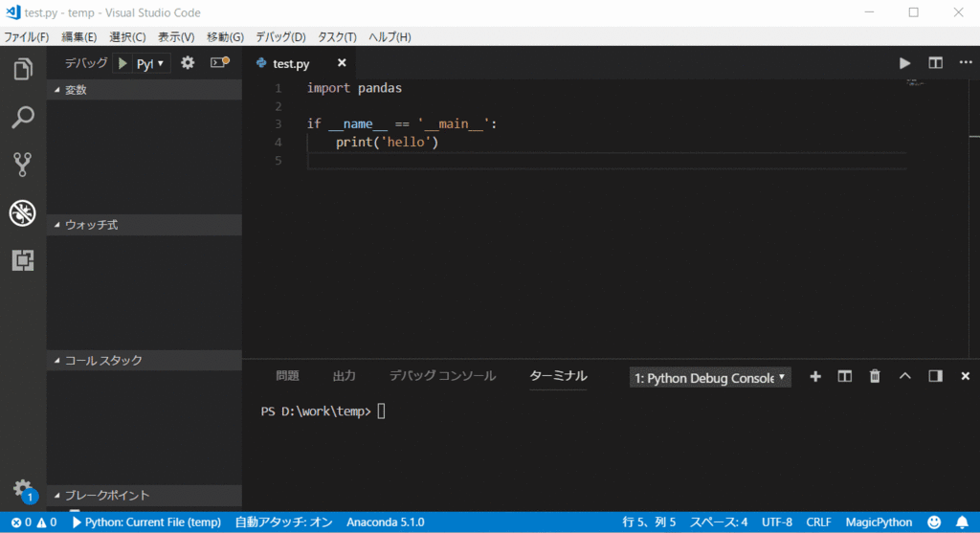Open the Python Debug Console terminal selector
Screen dimensions: 980x533
[x=710, y=377]
